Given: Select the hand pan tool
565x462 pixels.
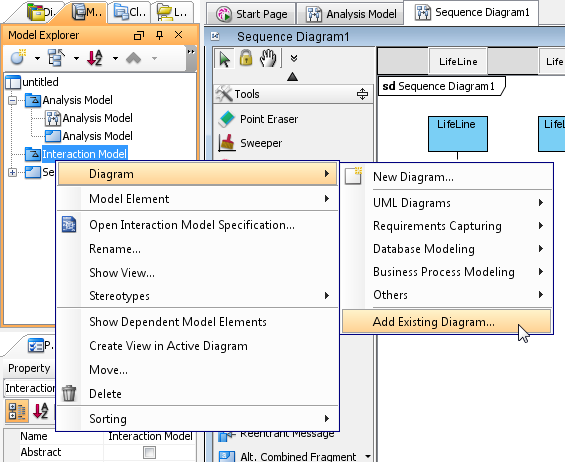Looking at the screenshot, I should pyautogui.click(x=268, y=58).
